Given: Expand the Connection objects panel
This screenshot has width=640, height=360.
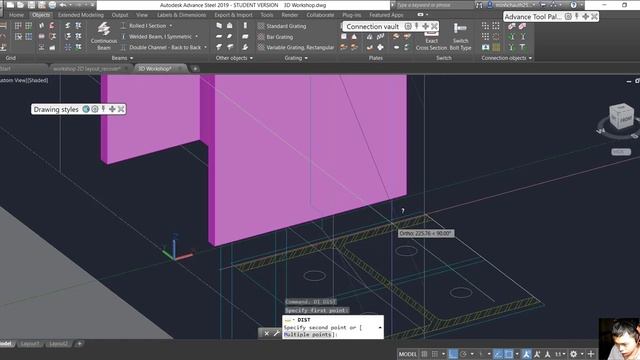Looking at the screenshot, I should coord(507,58).
